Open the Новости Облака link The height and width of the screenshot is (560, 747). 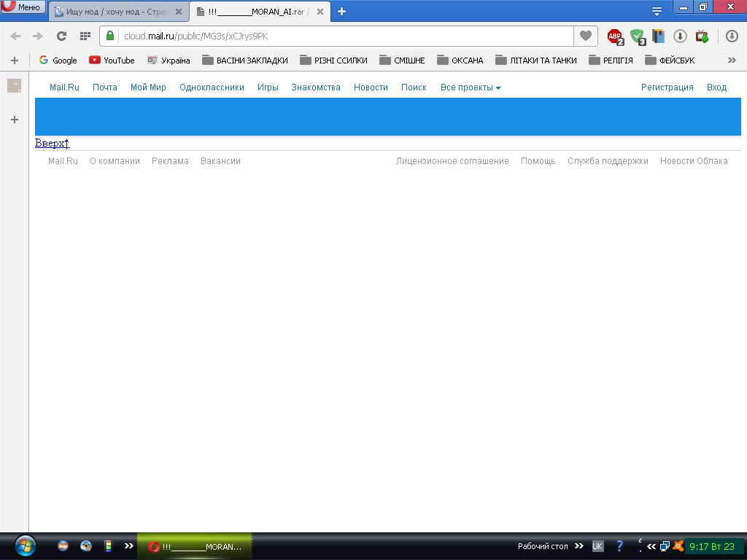[x=694, y=161]
